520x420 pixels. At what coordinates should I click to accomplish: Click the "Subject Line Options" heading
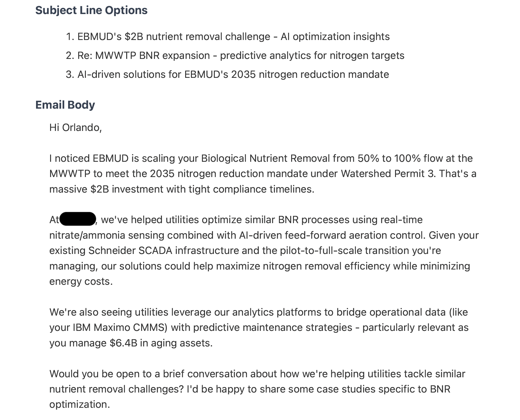coord(91,10)
